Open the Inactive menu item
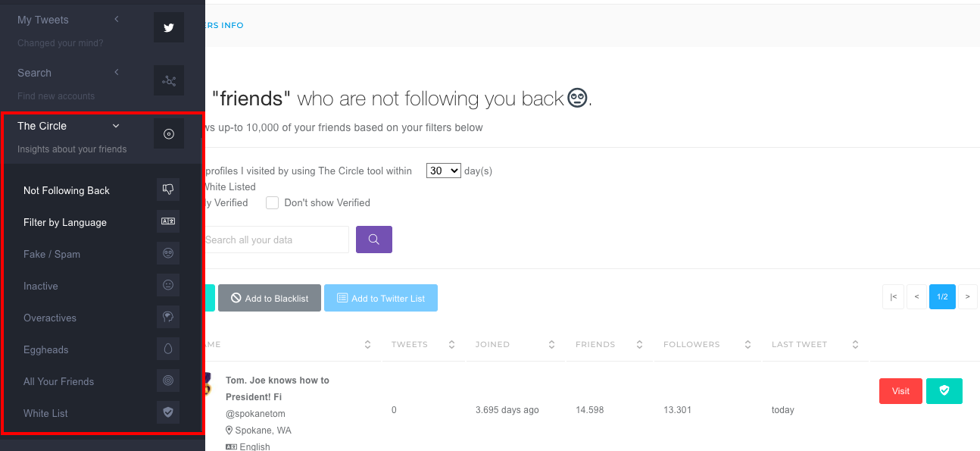980x451 pixels. [41, 286]
